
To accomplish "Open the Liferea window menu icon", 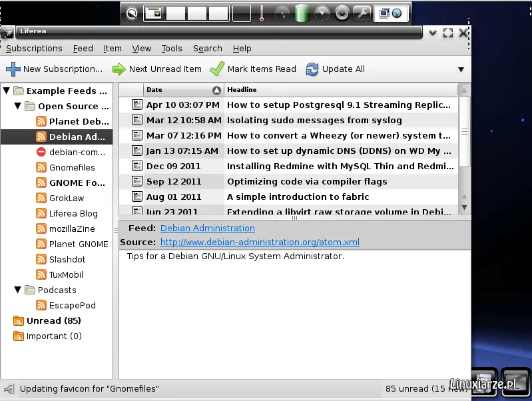I will click(x=7, y=33).
